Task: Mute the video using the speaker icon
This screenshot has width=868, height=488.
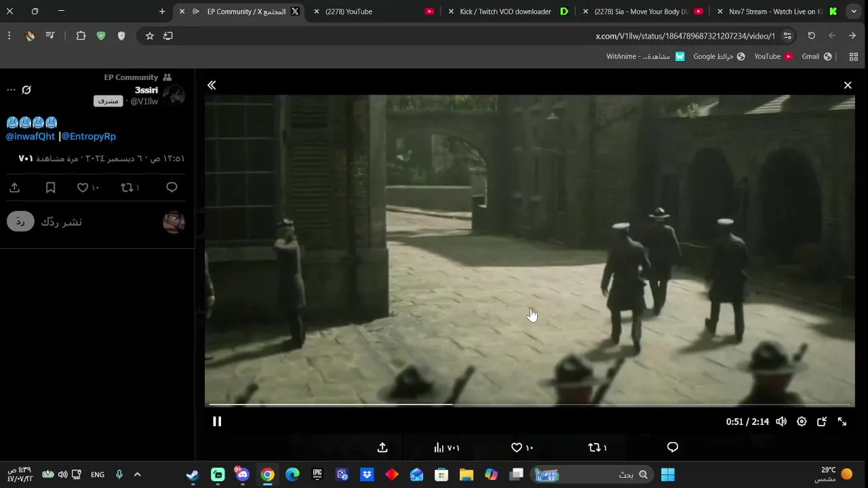Action: tap(781, 422)
